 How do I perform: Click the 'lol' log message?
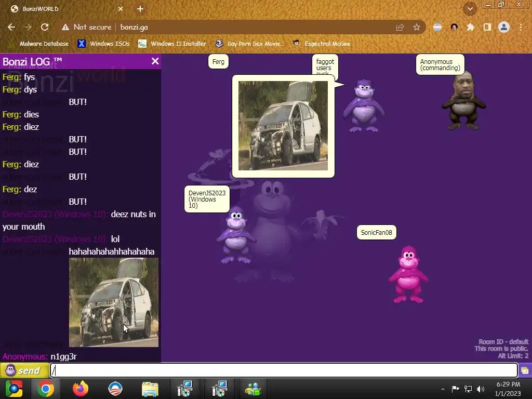[x=115, y=239]
